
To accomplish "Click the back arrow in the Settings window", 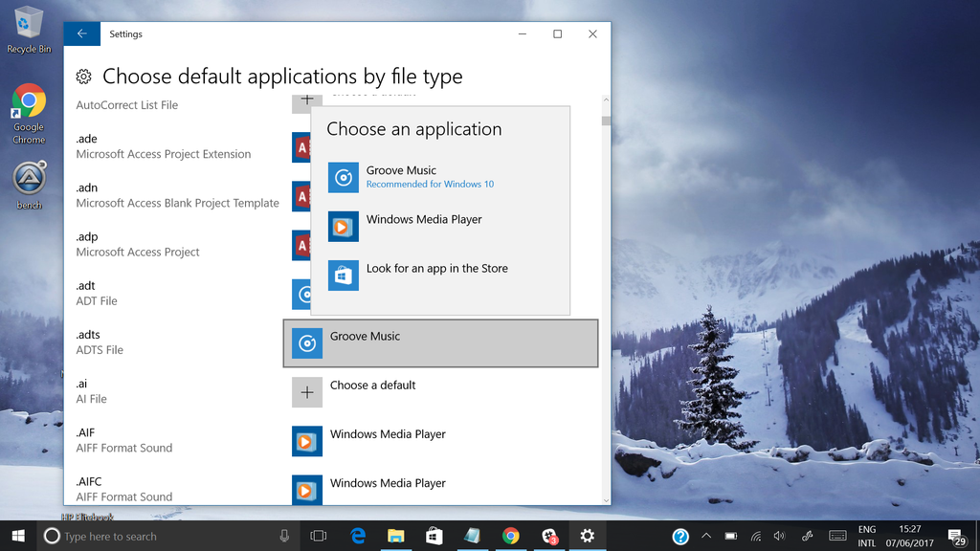I will click(81, 33).
